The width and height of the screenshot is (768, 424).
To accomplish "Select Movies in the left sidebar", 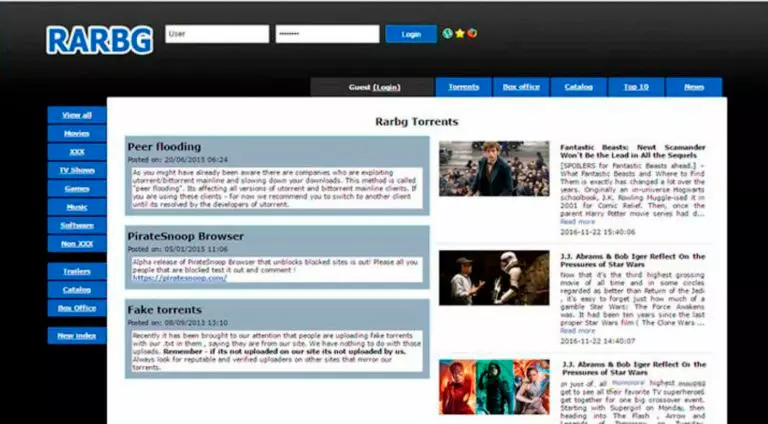I will tap(77, 133).
